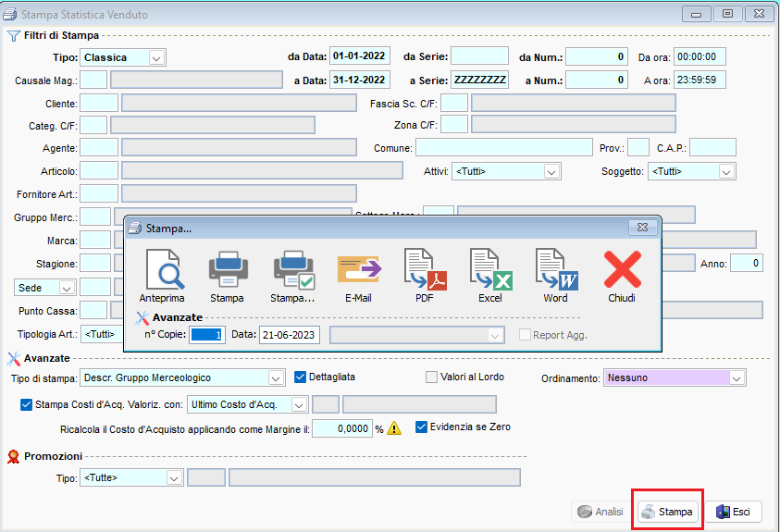Export report to Excel
This screenshot has height=532, width=780.
(490, 270)
